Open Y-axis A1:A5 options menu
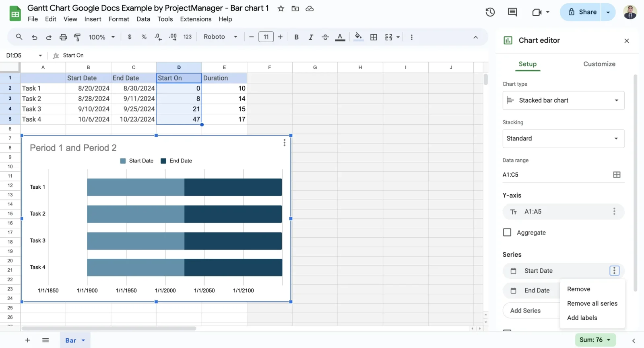This screenshot has height=348, width=644. coord(614,212)
